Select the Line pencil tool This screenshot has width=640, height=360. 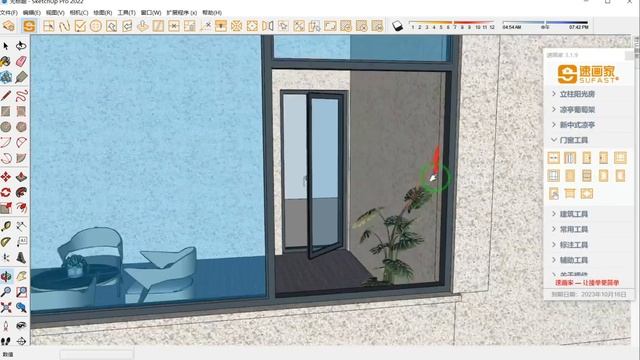pos(6,96)
